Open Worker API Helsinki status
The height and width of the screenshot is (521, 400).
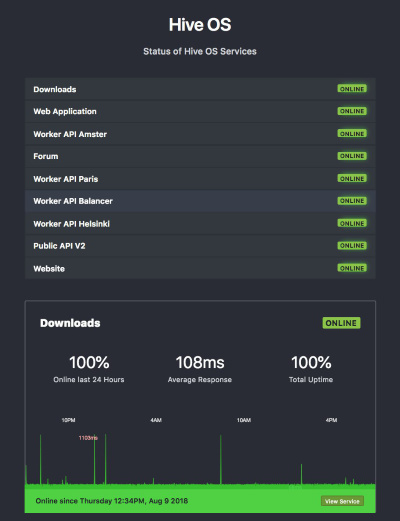[x=200, y=224]
